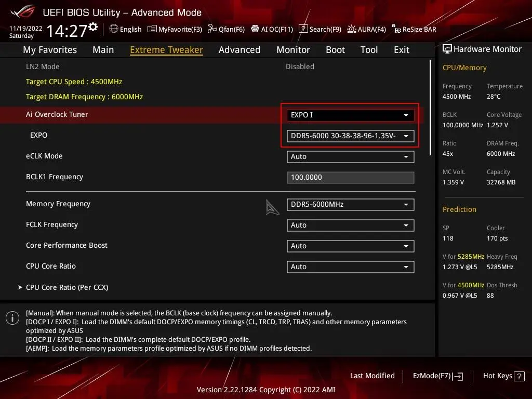Image resolution: width=532 pixels, height=399 pixels.
Task: Switch to EzMode(F7)
Action: [437, 376]
